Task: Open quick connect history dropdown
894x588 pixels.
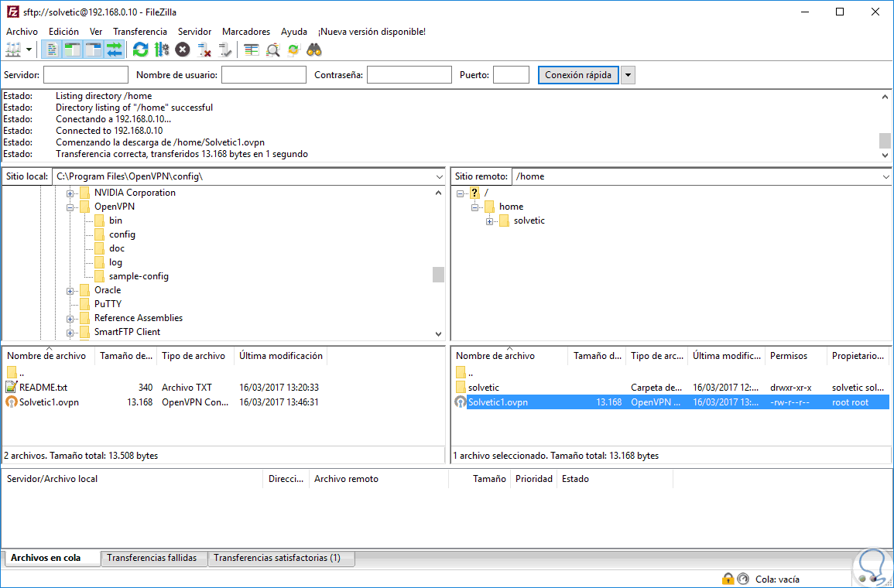Action: [x=628, y=74]
